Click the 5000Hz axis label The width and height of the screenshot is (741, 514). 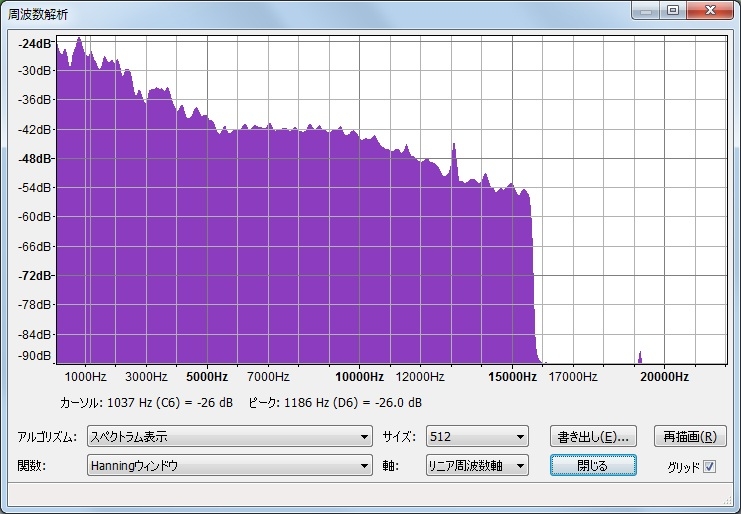(x=207, y=377)
